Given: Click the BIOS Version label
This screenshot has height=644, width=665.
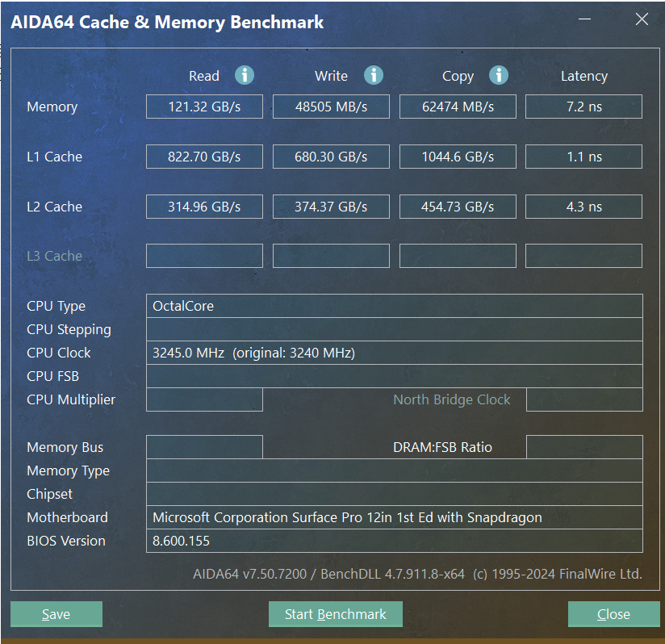Looking at the screenshot, I should [65, 541].
